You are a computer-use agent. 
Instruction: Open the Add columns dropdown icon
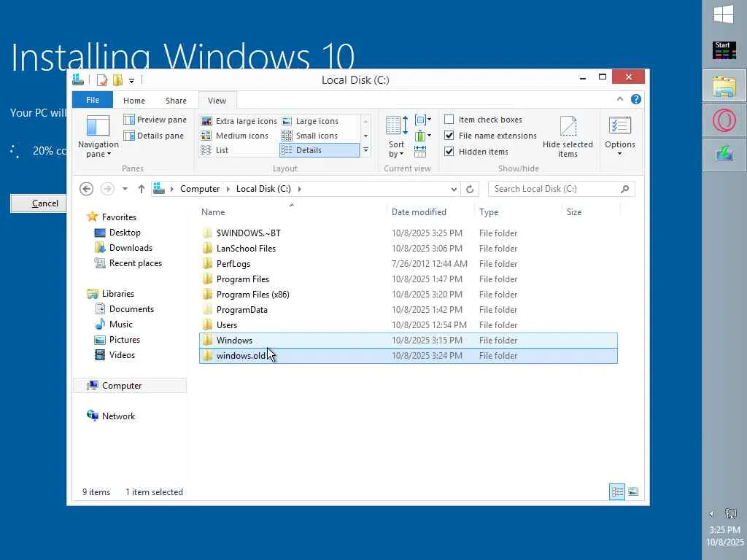tap(422, 136)
